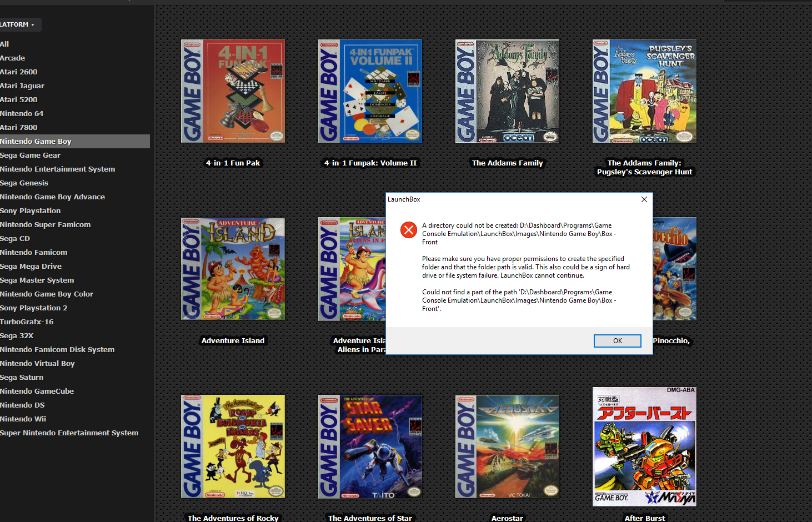This screenshot has width=812, height=522.
Task: Click 'The Adventures of Rocky' title label
Action: pyautogui.click(x=233, y=518)
